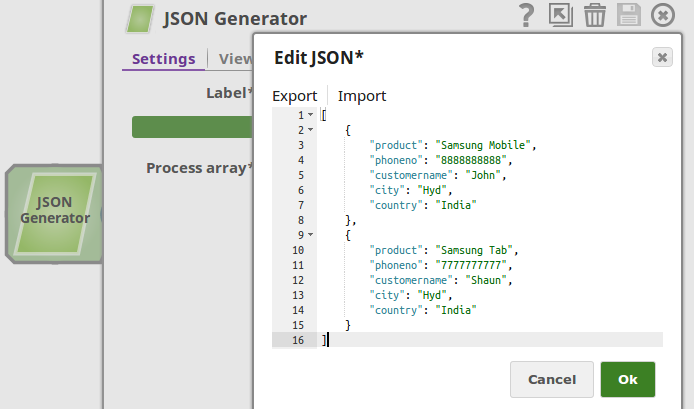Click the Cancel button
Viewport: 694px width, 409px height.
coord(551,379)
